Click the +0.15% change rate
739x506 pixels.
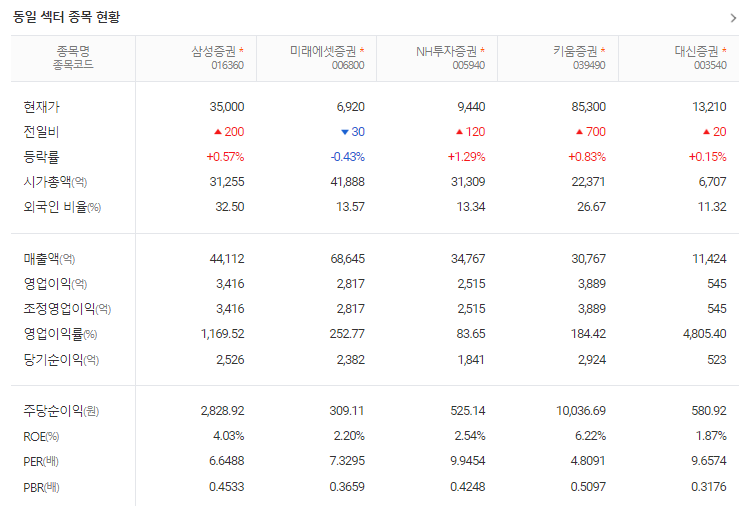click(708, 157)
